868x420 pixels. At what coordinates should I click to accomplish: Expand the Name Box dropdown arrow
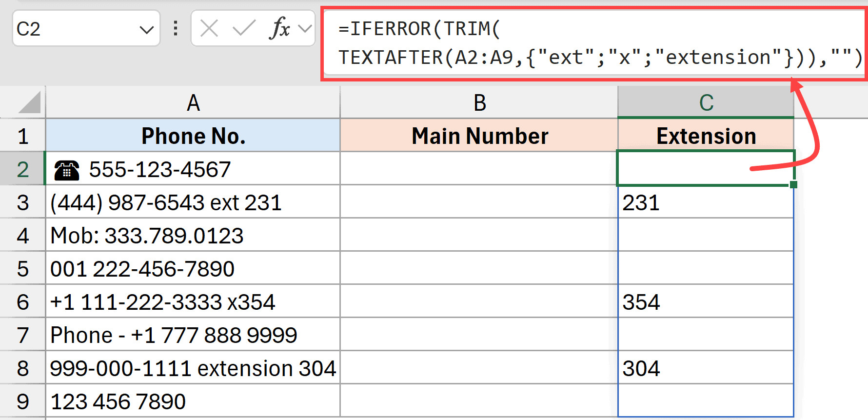pos(146,30)
